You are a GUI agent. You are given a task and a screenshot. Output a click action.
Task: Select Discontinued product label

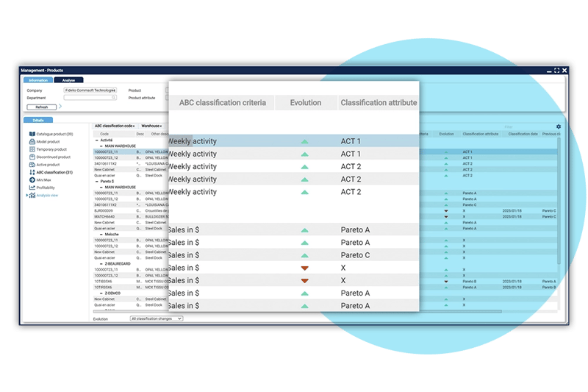(x=53, y=157)
